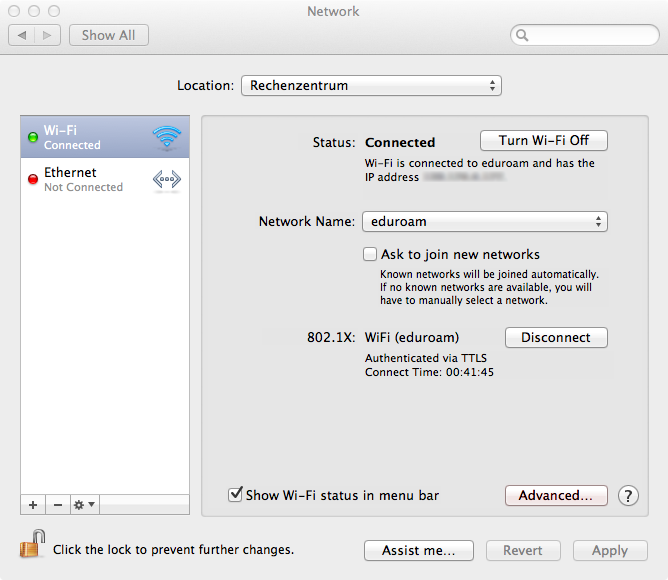Click the forward navigation arrow
668x580 pixels.
point(47,35)
